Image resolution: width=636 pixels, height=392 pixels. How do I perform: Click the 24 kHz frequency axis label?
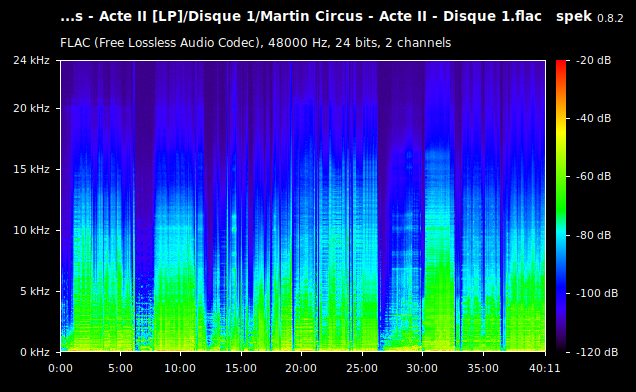pyautogui.click(x=31, y=60)
